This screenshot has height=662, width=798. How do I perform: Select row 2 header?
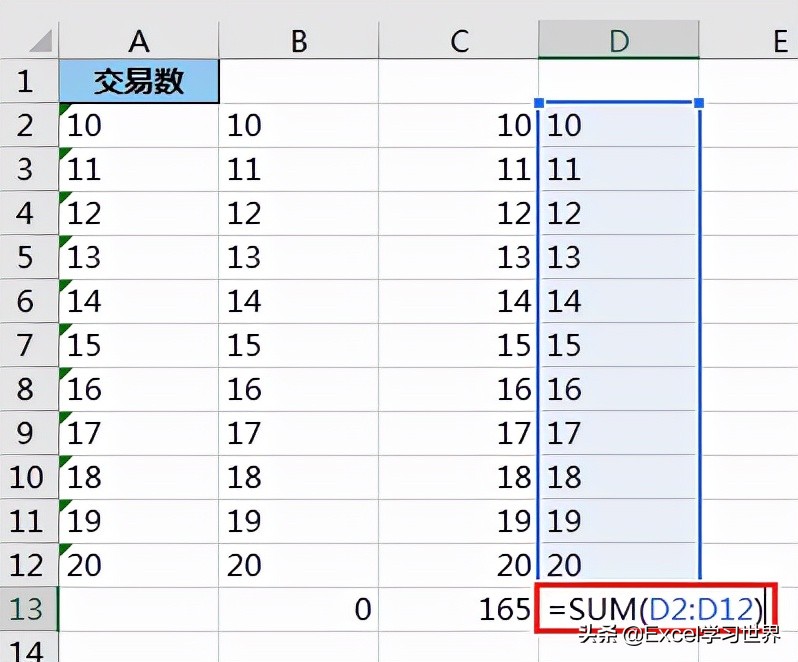[29, 125]
